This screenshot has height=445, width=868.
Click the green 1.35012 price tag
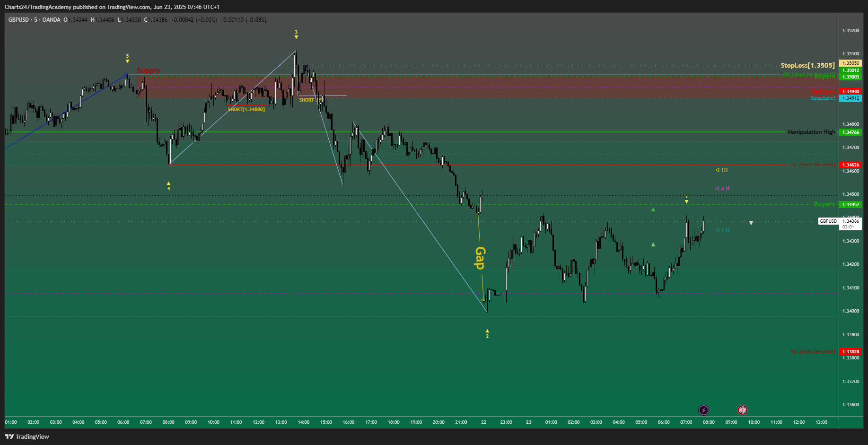coord(850,70)
